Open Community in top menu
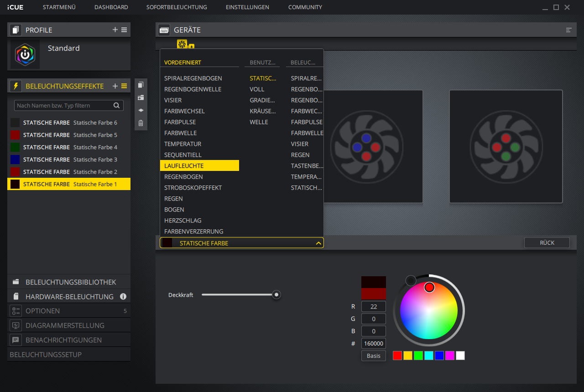 pos(305,7)
